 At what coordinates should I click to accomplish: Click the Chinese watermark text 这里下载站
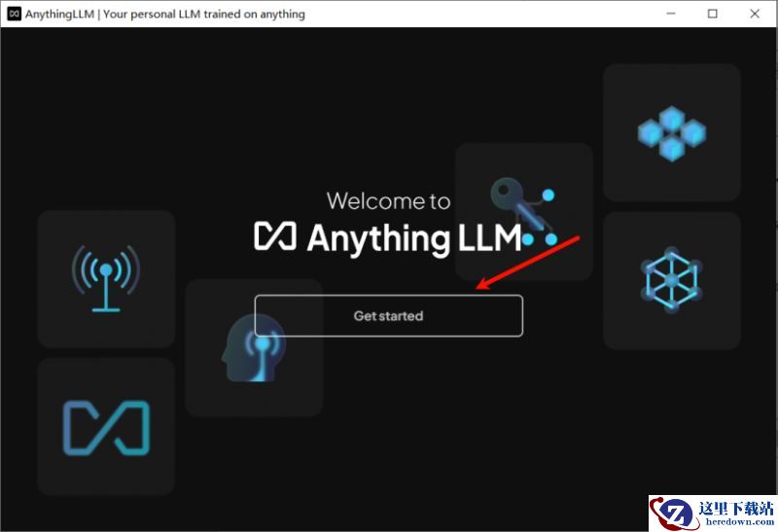click(734, 508)
